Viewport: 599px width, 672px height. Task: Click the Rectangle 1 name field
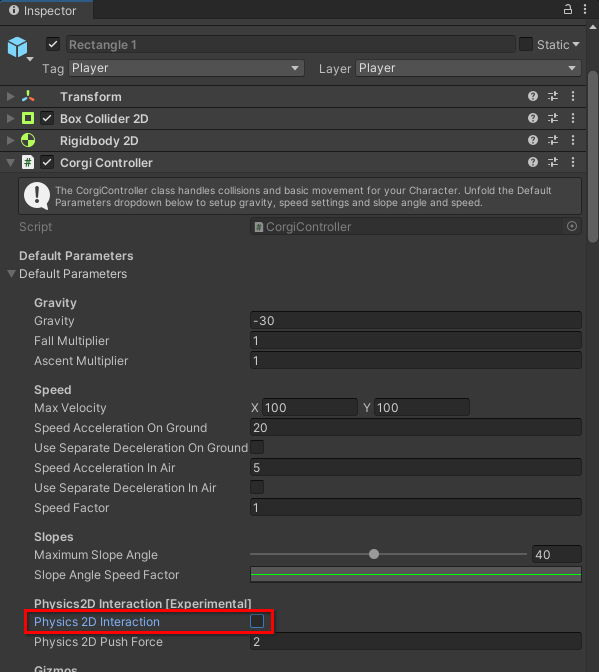[x=291, y=44]
